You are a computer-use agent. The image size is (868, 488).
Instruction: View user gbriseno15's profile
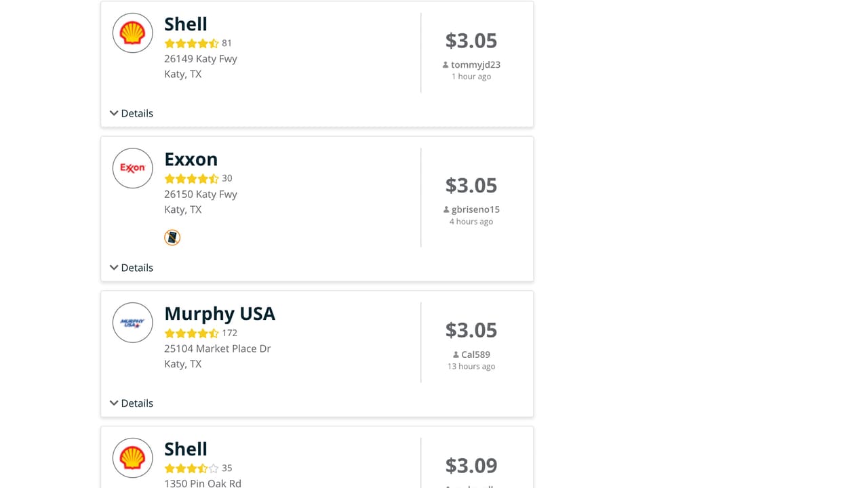tap(475, 210)
